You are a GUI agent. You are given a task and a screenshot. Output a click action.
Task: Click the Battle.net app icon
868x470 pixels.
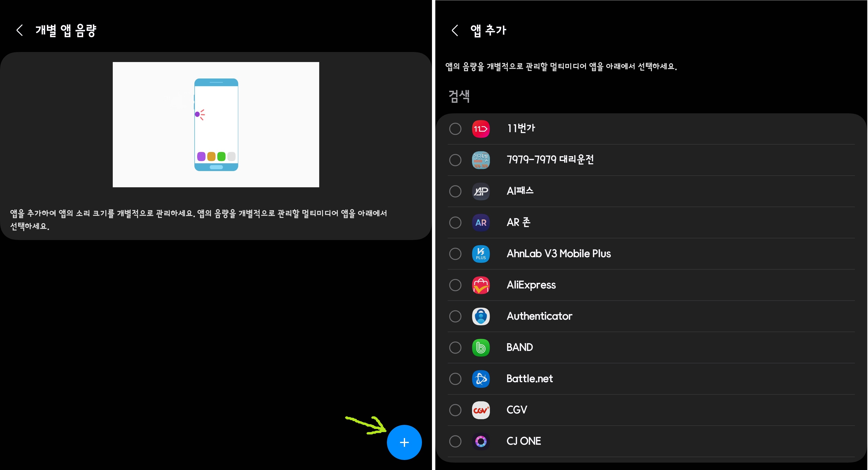click(481, 379)
